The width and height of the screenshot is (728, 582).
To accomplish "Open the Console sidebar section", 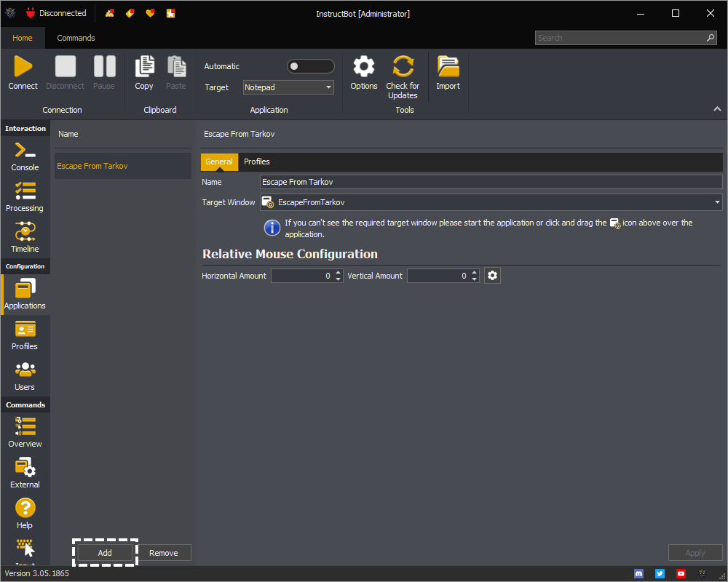I will coord(25,156).
